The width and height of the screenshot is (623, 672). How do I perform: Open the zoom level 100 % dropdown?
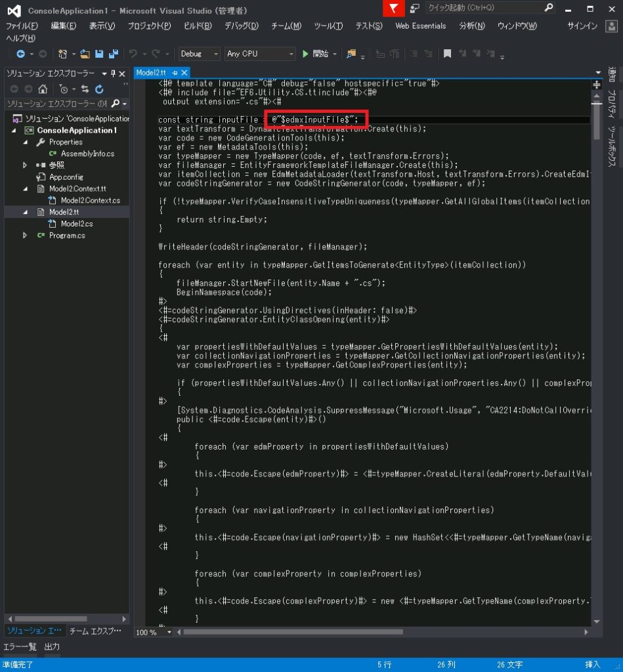pyautogui.click(x=169, y=633)
